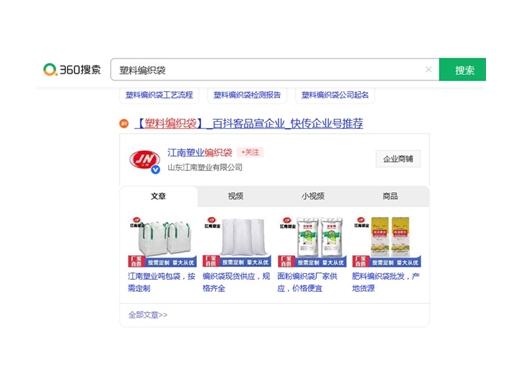The width and height of the screenshot is (520, 390).
Task: Open the flour bags product thumbnail
Action: point(312,242)
